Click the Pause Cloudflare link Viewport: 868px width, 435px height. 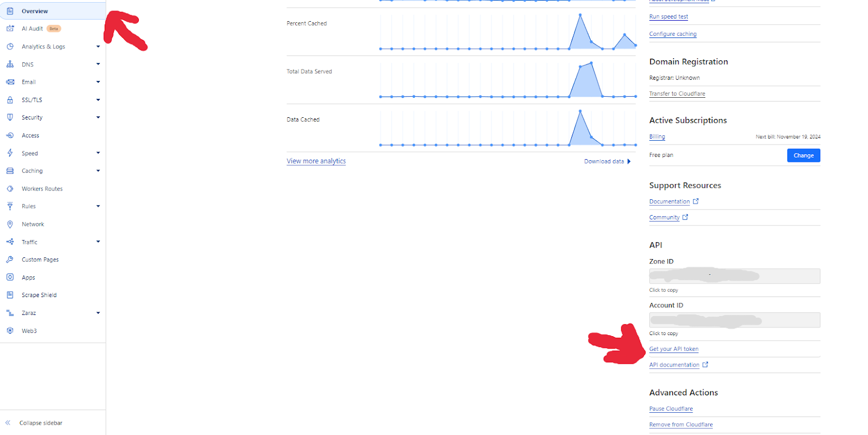point(671,409)
